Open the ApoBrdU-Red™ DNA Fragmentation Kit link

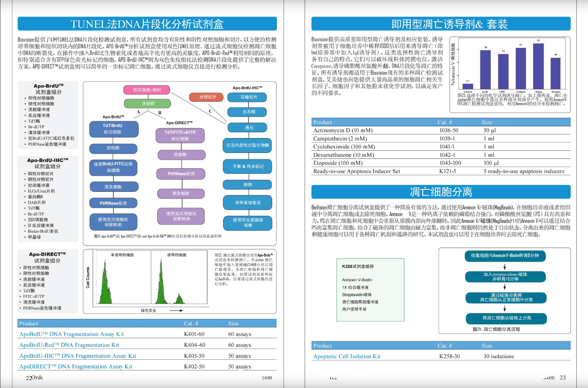point(69,345)
